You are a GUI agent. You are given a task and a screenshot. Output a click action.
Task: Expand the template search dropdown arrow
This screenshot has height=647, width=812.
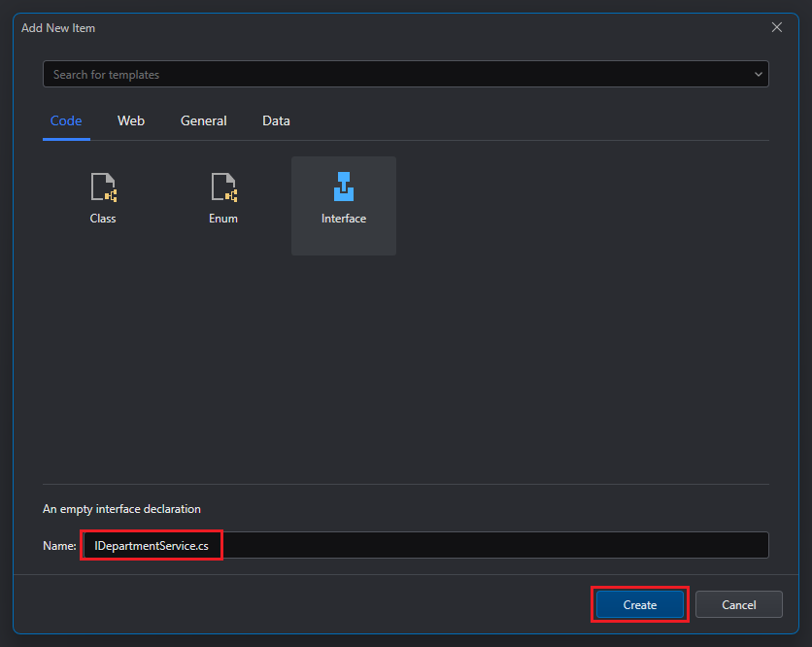tap(758, 75)
